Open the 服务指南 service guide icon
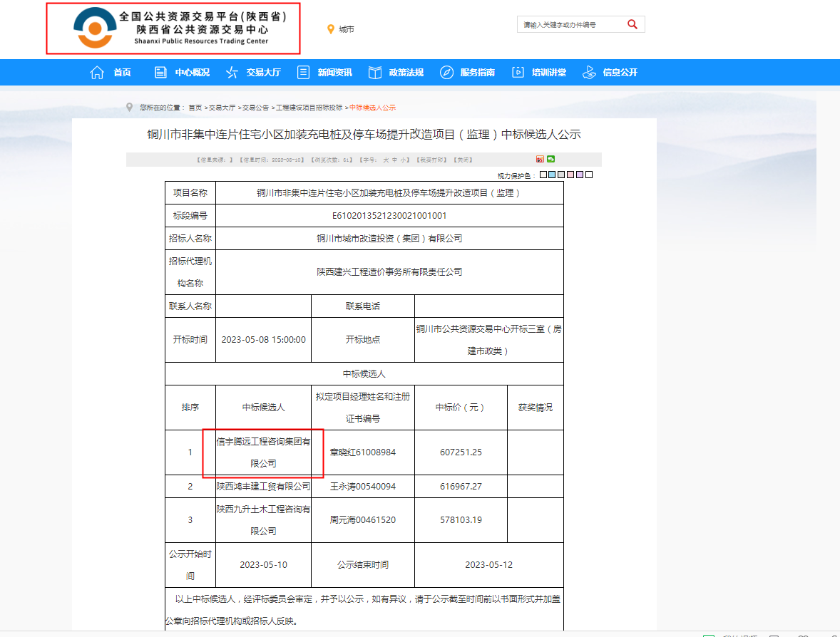 pyautogui.click(x=446, y=71)
